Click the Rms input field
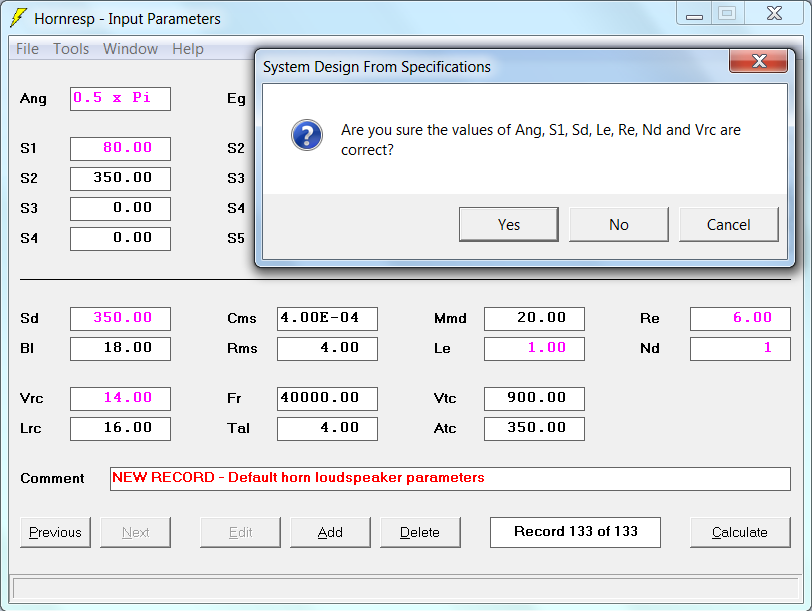The image size is (812, 611). (327, 348)
